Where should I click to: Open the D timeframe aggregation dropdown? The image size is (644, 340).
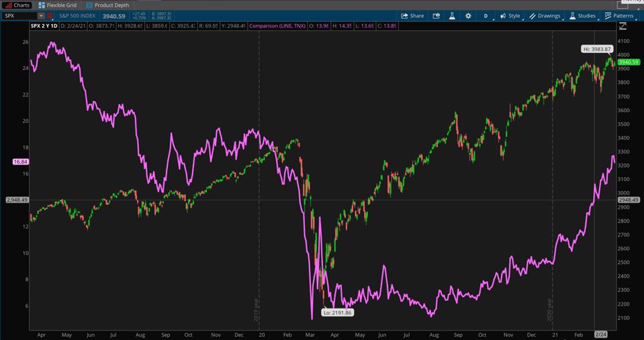coord(486,15)
